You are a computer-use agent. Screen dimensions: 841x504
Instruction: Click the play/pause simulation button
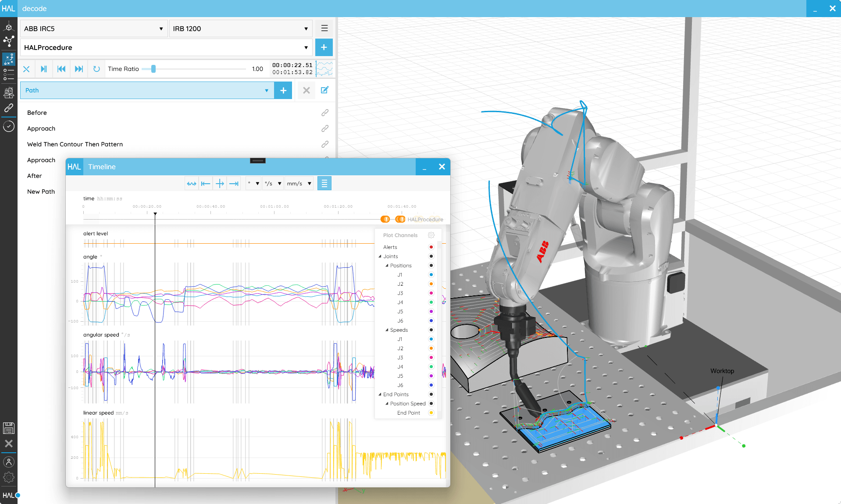(44, 69)
